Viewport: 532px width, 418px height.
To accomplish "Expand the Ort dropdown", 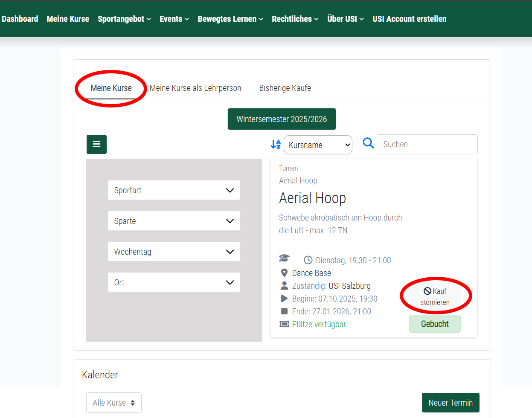I will (174, 282).
